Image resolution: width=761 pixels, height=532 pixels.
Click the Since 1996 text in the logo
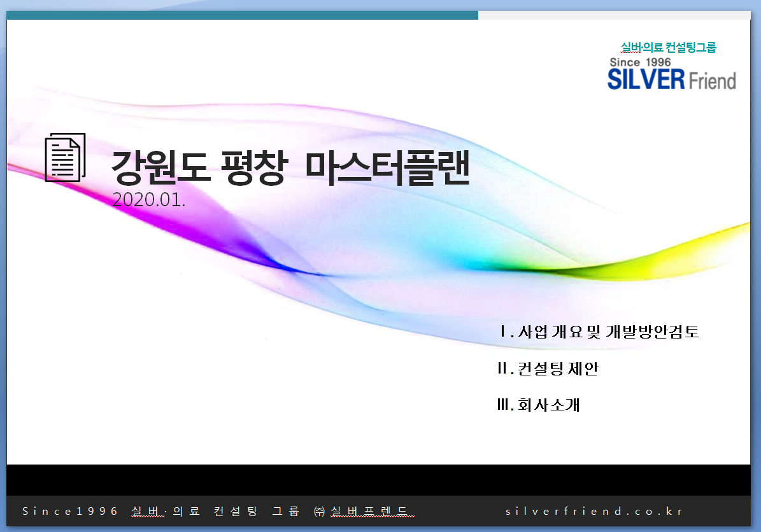point(640,62)
